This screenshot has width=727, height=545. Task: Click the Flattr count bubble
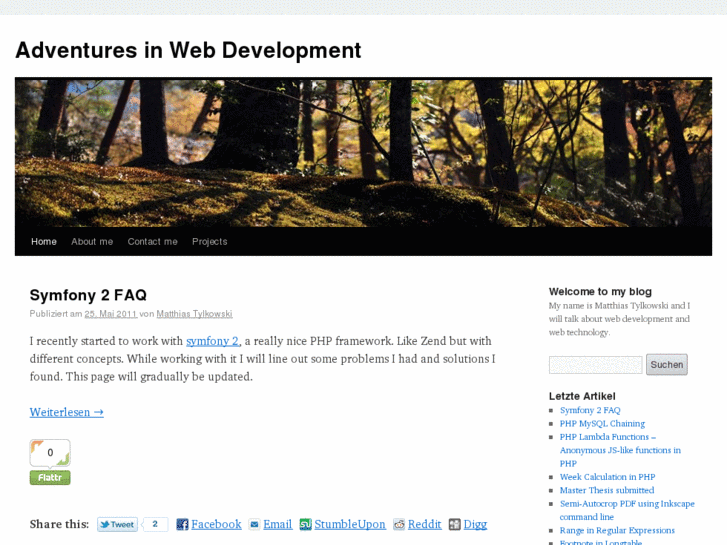tap(50, 453)
